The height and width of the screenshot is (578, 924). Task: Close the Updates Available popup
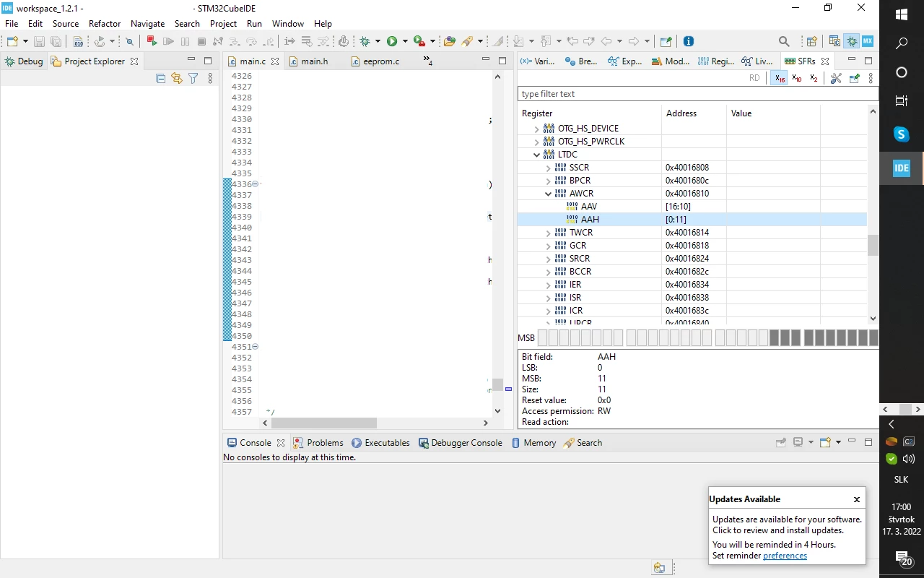(x=857, y=499)
